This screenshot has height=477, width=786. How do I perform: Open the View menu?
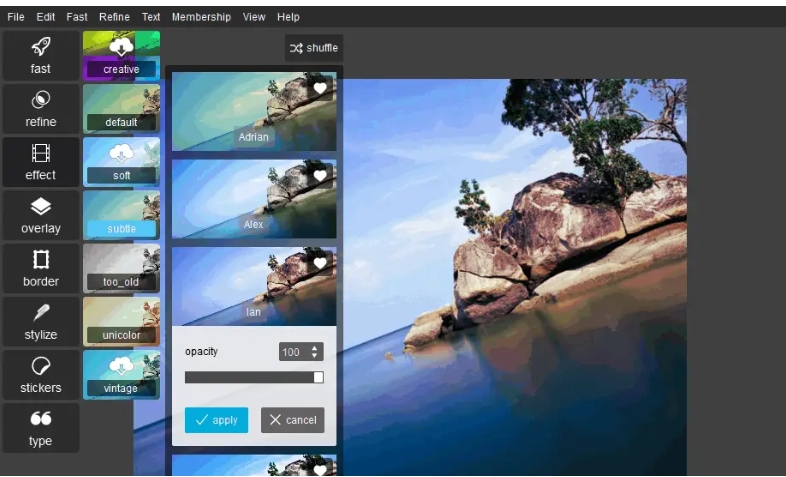(254, 17)
